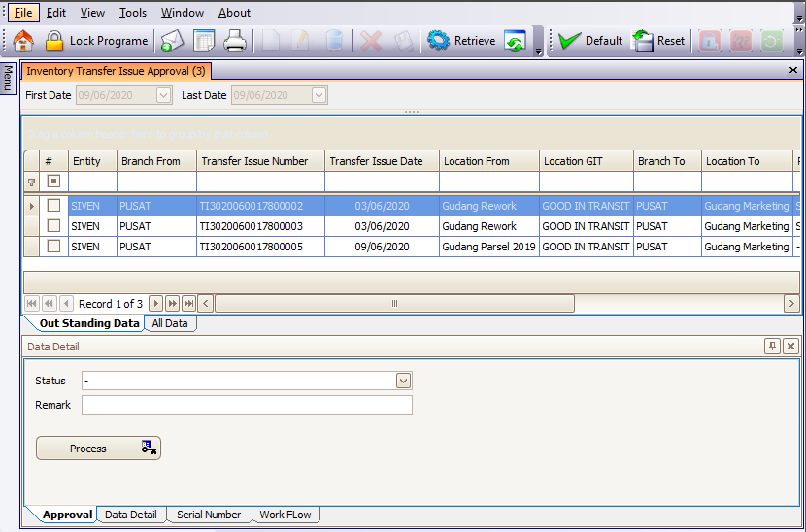
Task: Close the Inventory Transfer Issue Approval tab
Action: point(793,71)
